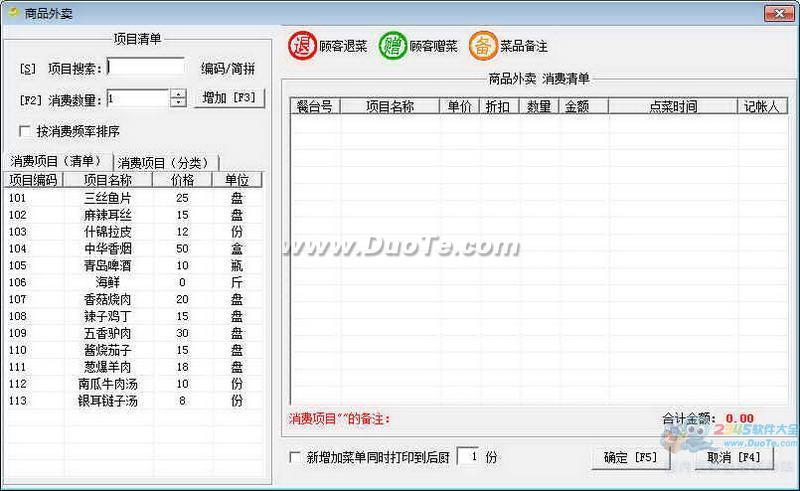Click the green 顾客赠菜 icon
The width and height of the screenshot is (800, 491).
click(x=393, y=45)
